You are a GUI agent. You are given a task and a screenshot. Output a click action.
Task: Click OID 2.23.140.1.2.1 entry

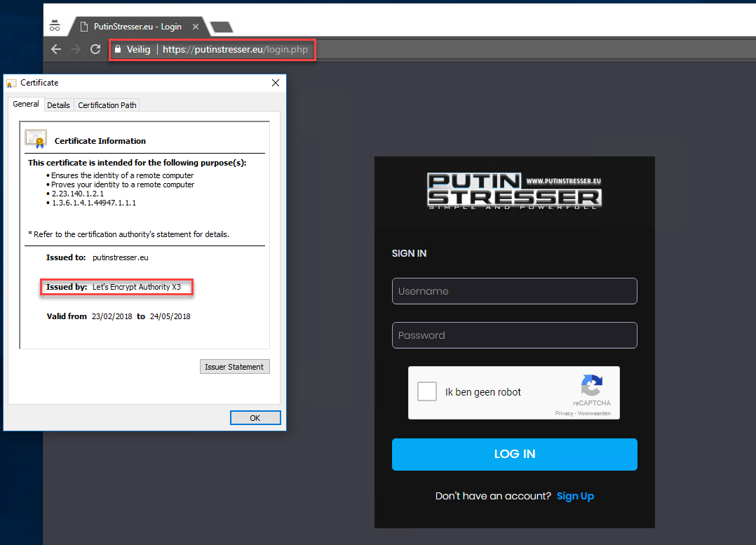coord(77,194)
